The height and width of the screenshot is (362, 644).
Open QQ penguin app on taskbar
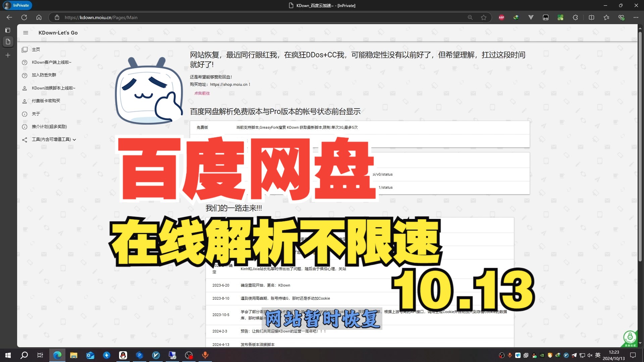tap(123, 355)
